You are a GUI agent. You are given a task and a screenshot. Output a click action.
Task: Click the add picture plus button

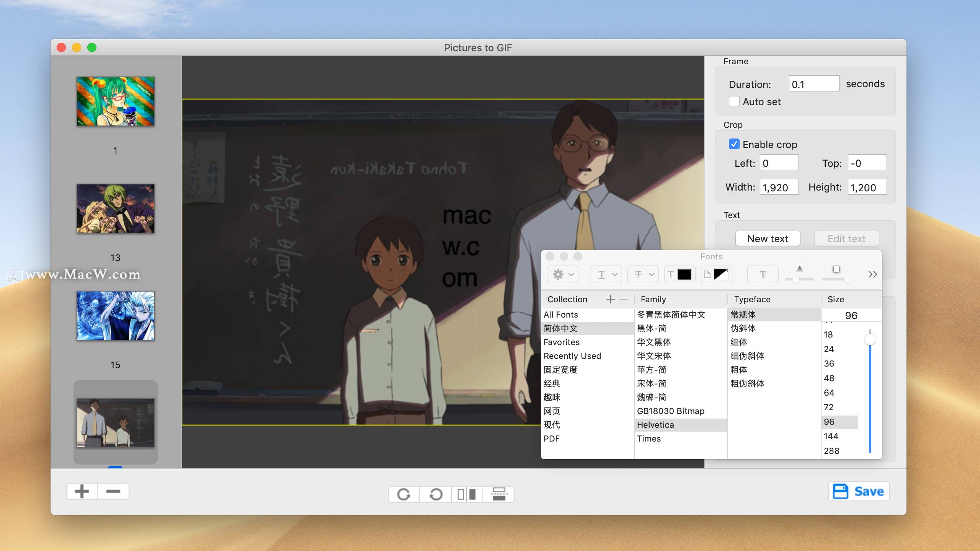tap(82, 491)
